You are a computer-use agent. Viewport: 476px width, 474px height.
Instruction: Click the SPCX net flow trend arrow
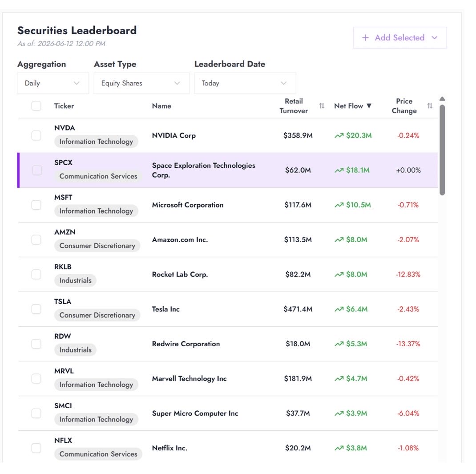point(339,170)
